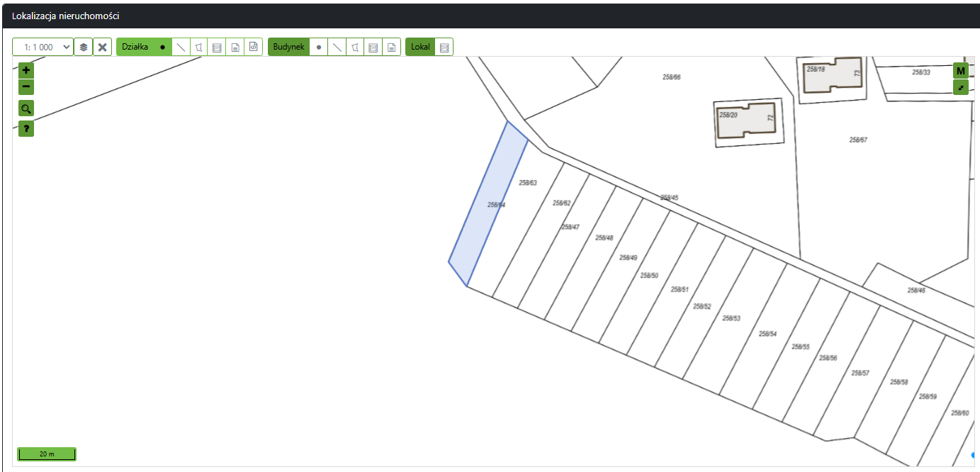The width and height of the screenshot is (980, 472).
Task: Open the map layers panel icon
Action: 84,47
